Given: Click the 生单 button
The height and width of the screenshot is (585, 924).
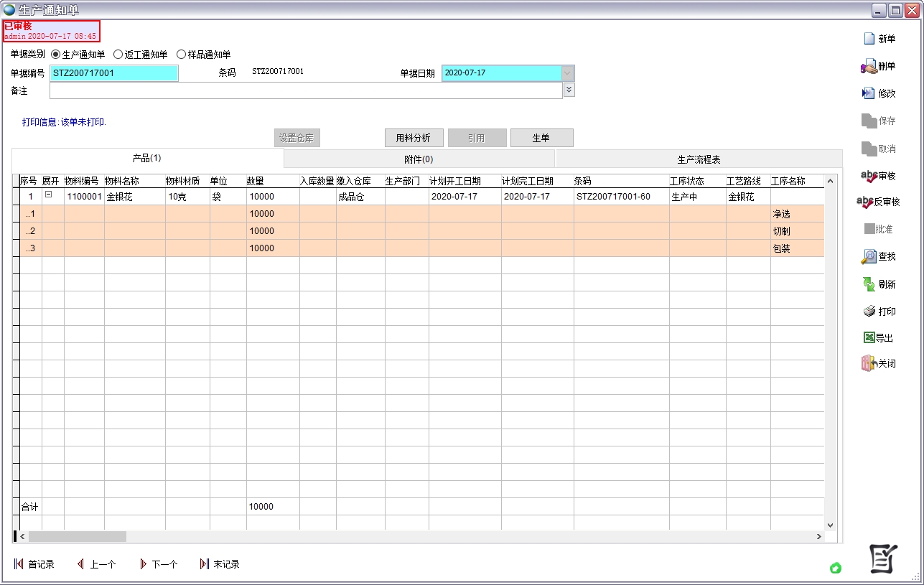Looking at the screenshot, I should pyautogui.click(x=541, y=139).
